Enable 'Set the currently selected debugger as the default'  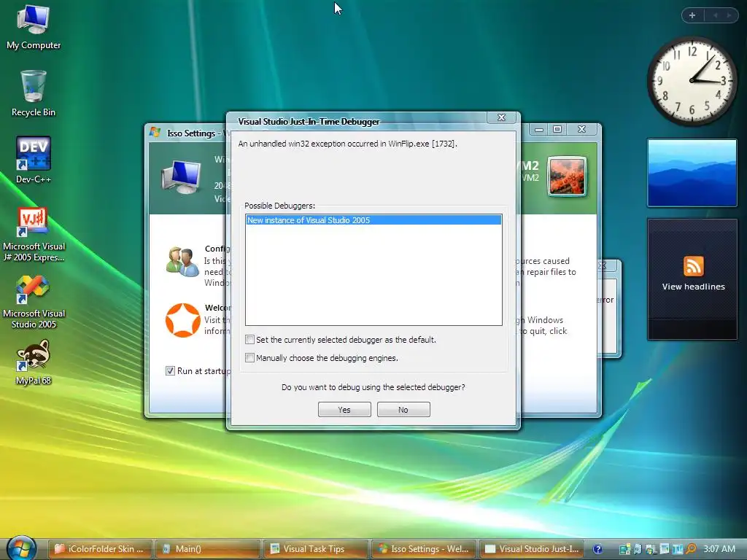(249, 340)
